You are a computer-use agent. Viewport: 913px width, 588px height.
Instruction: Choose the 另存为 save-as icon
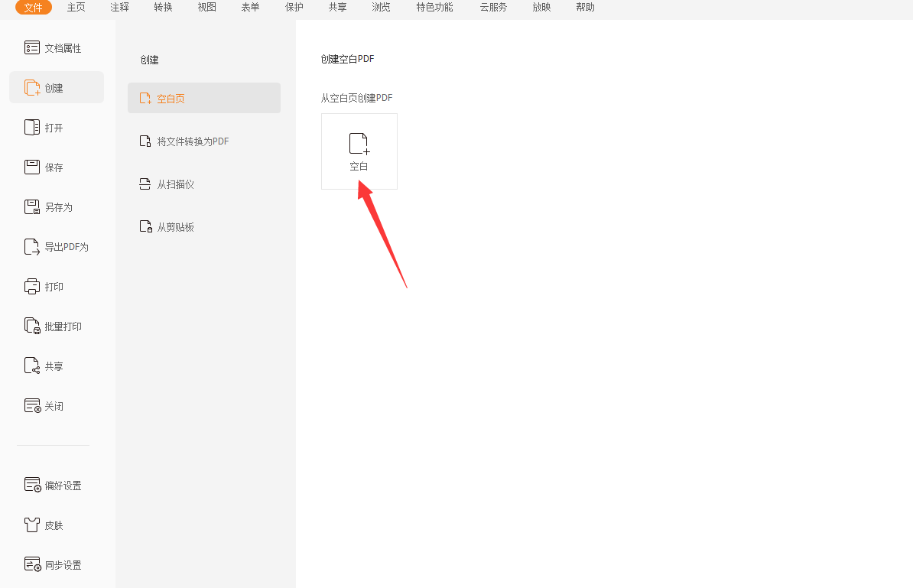pyautogui.click(x=32, y=207)
